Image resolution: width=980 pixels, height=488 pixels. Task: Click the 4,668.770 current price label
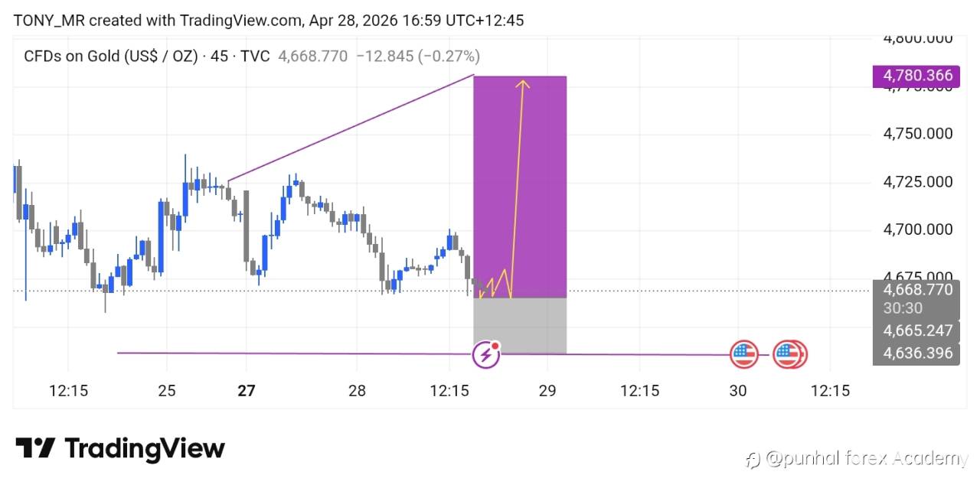pyautogui.click(x=917, y=290)
